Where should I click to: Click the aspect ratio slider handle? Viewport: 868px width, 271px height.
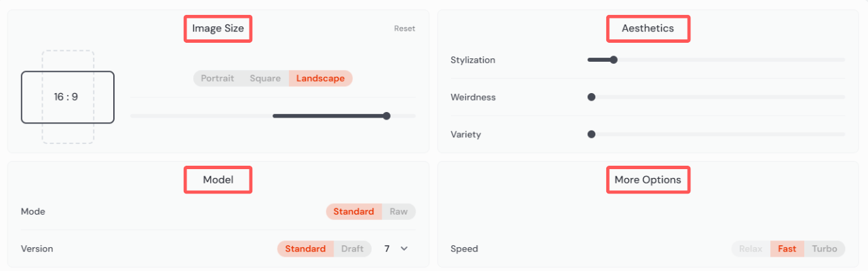tap(387, 116)
